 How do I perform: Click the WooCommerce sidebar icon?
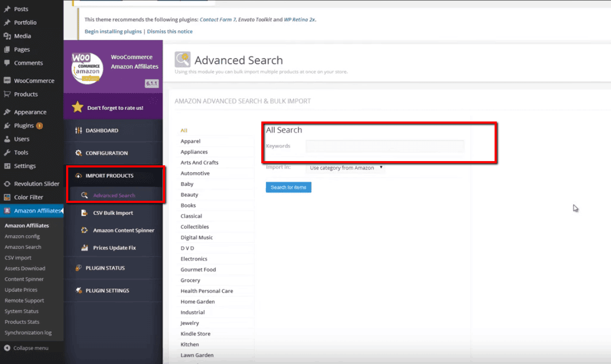7,81
